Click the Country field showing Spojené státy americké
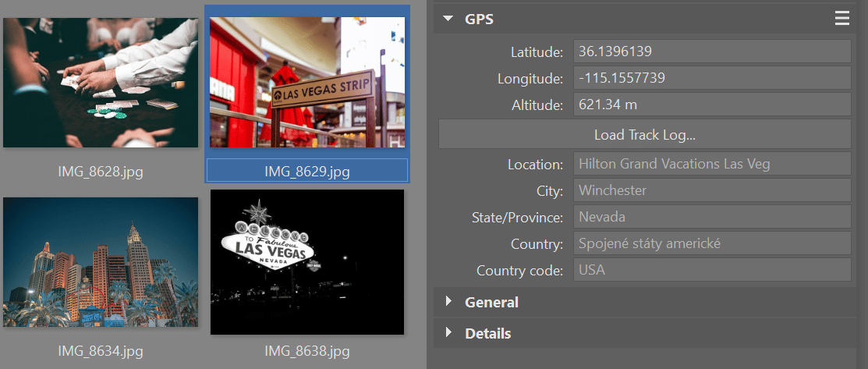 [x=712, y=243]
